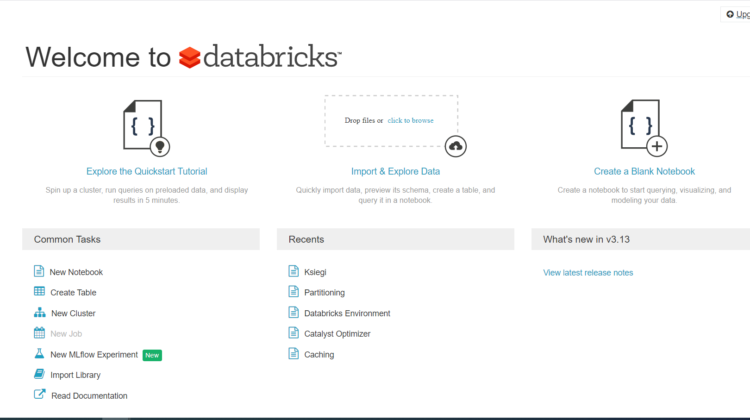Click the New Job calendar icon

39,333
